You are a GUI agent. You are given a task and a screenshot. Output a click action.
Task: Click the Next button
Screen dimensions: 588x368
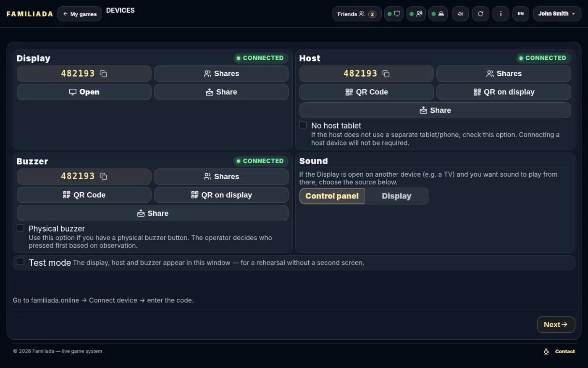click(x=556, y=325)
